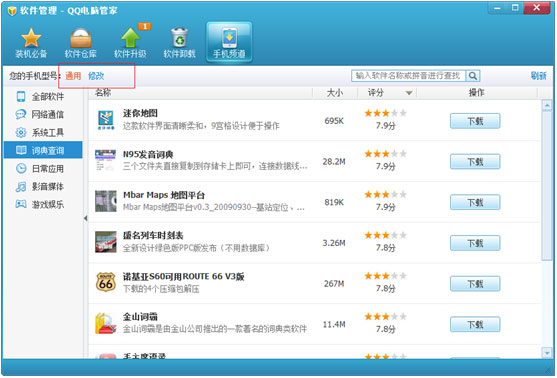Viewport: 557px width, 378px height.
Task: Click the 诺基亚S60可用ROUTE 66 V3版 title
Action: tap(184, 276)
